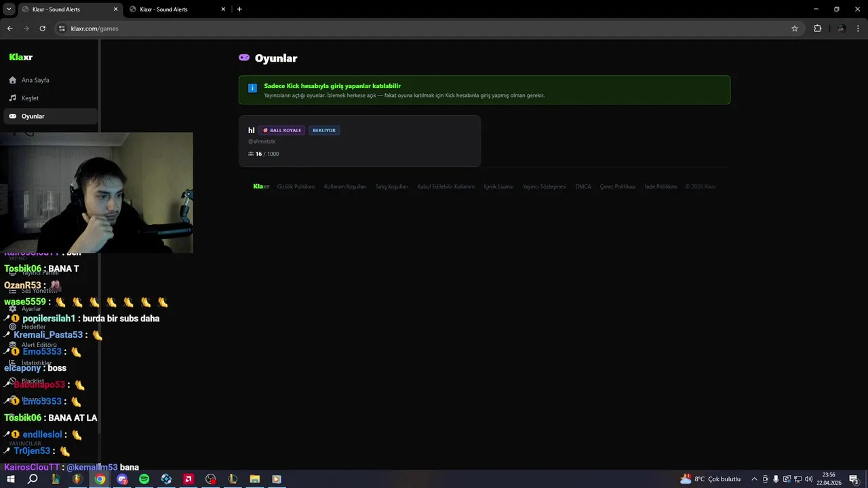Image resolution: width=868 pixels, height=488 pixels.
Task: Click chat username Tr0jen53
Action: (32, 451)
